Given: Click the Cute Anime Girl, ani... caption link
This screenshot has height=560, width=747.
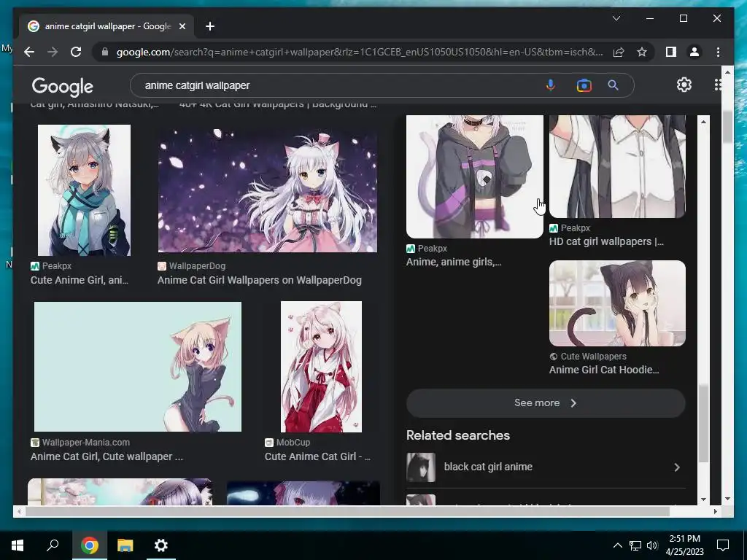Looking at the screenshot, I should pos(79,280).
